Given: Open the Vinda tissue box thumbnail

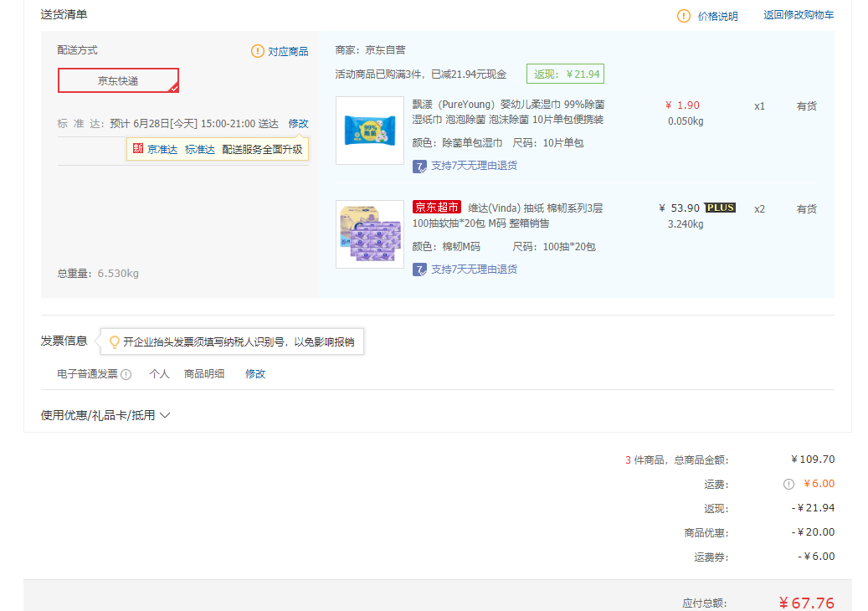Looking at the screenshot, I should tap(370, 234).
